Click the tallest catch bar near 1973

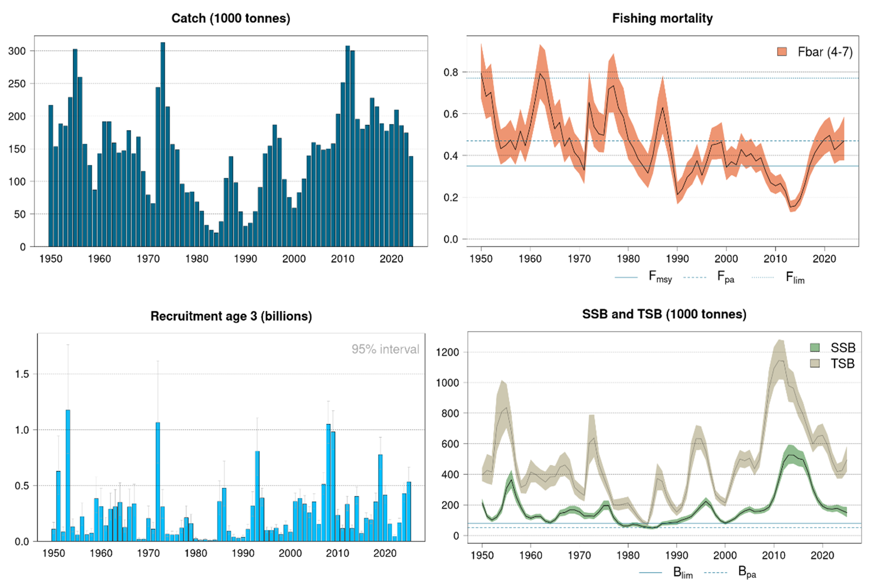[163, 145]
